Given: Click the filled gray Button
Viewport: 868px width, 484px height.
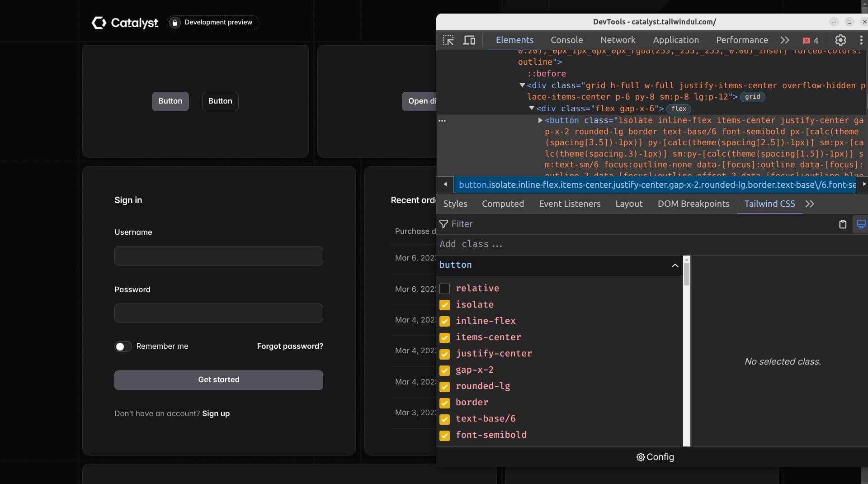Looking at the screenshot, I should tap(170, 101).
